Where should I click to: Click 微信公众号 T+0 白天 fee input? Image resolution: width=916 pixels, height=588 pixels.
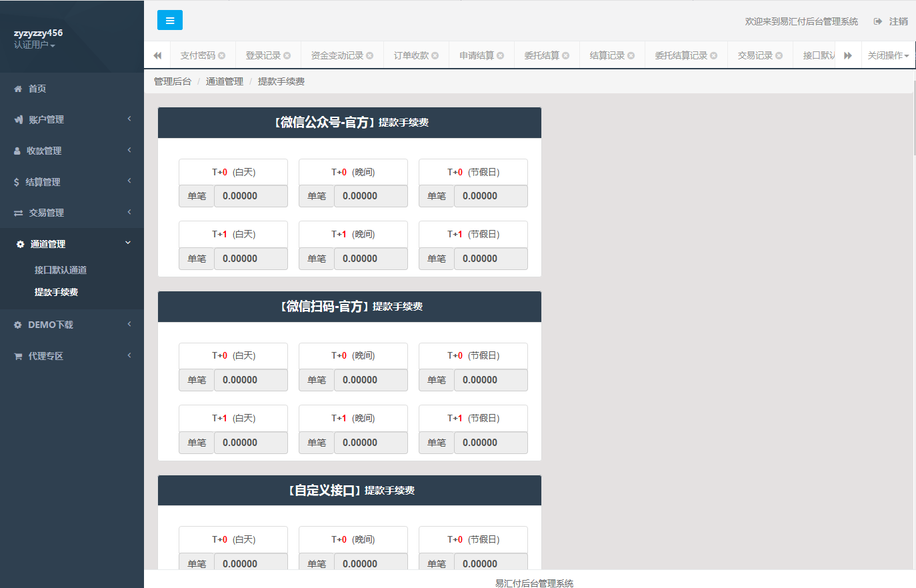(x=250, y=196)
